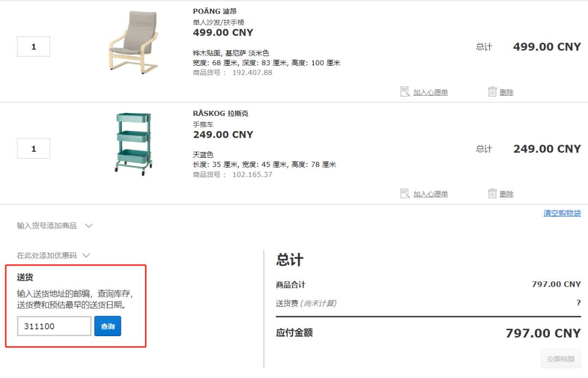Click the wishlist icon beside POÄNG item
Image resolution: width=588 pixels, height=378 pixels.
click(x=405, y=91)
